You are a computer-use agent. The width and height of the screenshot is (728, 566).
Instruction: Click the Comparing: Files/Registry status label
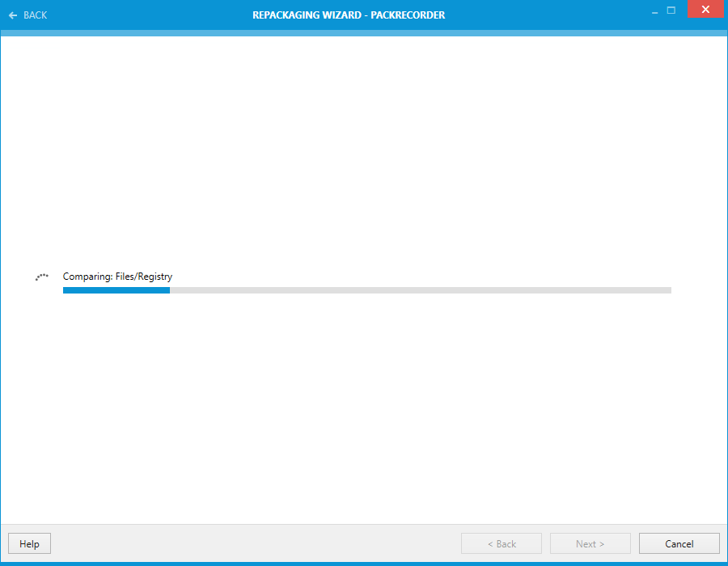117,276
